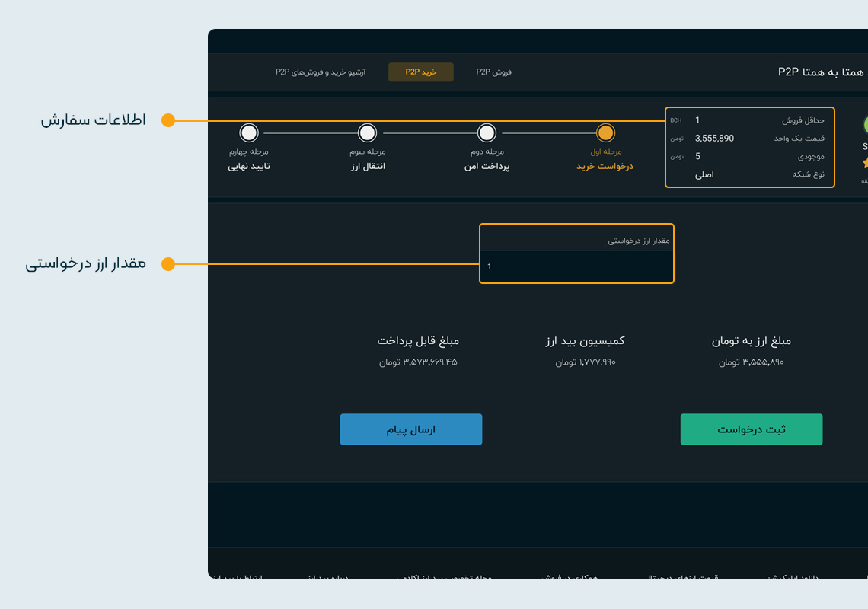Click the unit price value 3,555,890
Screen dimensions: 868x609
[714, 139]
